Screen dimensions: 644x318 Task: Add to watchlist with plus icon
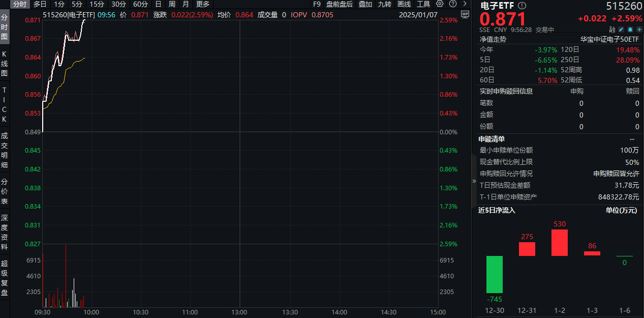[639, 30]
